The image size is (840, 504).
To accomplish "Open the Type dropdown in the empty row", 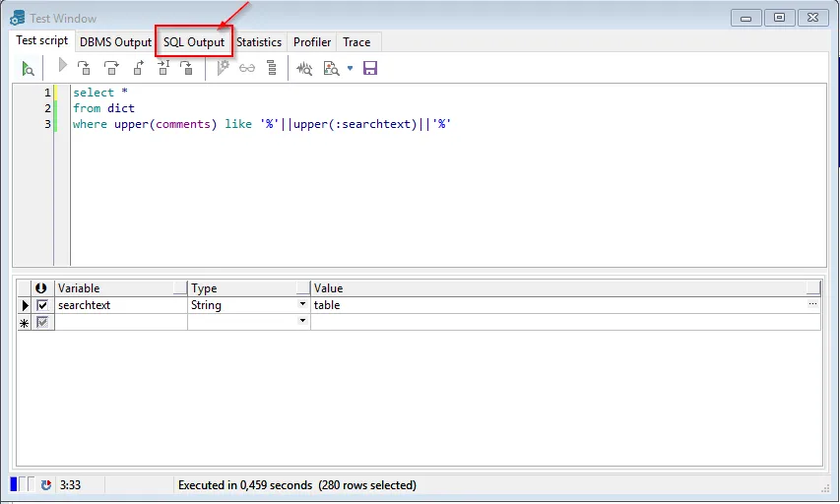I will coord(302,321).
